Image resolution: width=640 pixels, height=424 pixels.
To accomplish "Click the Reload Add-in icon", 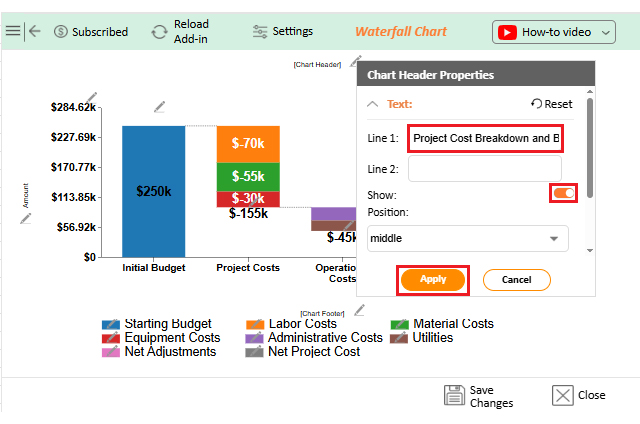I will [x=160, y=32].
